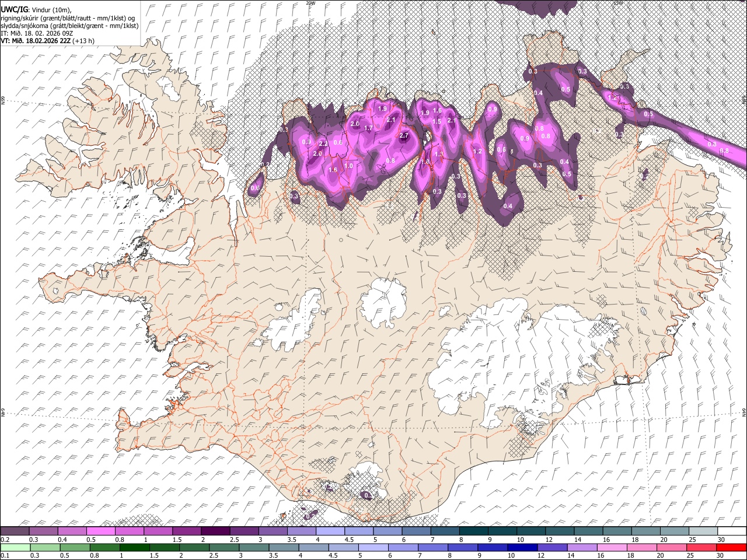747x560 pixels.
Task: Pick the white 30 swatch, upper legend row
Action: [732, 531]
